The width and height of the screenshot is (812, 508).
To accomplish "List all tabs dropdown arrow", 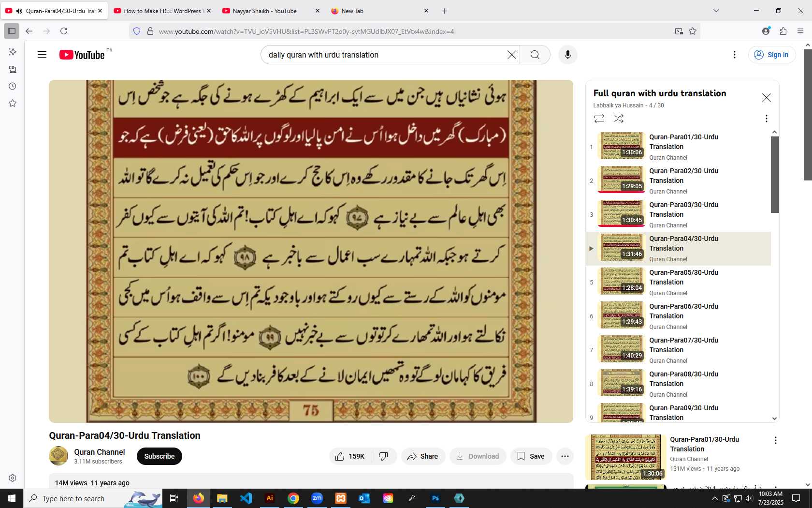I will pyautogui.click(x=716, y=11).
